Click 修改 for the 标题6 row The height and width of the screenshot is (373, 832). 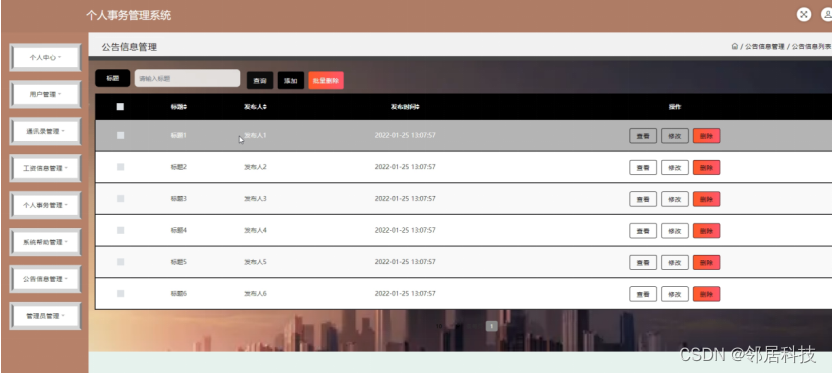click(675, 294)
